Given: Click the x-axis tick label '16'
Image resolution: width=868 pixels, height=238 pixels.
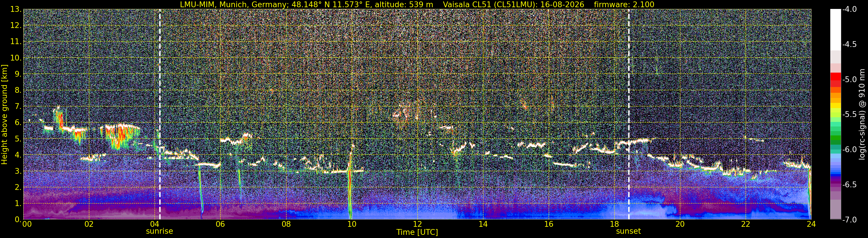Looking at the screenshot, I should click(x=548, y=224).
